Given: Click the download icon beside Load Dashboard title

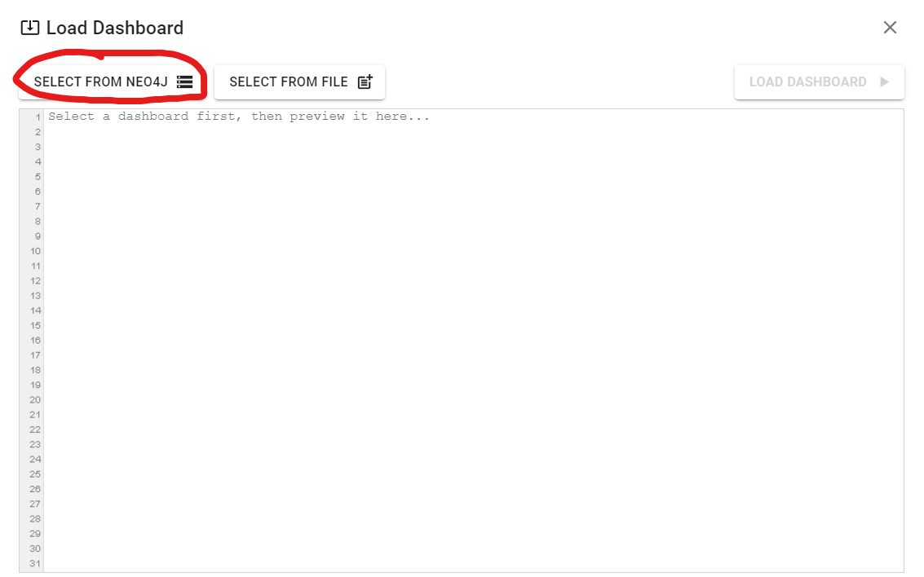Looking at the screenshot, I should tap(30, 28).
